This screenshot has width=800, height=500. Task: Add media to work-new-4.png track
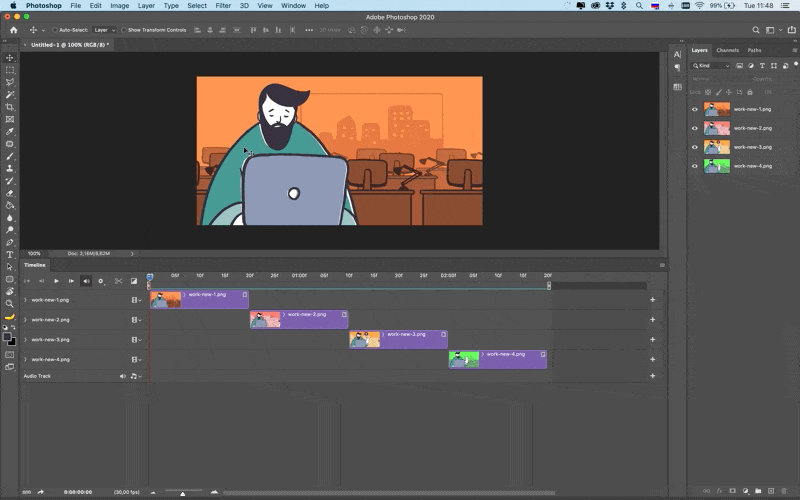coord(653,359)
